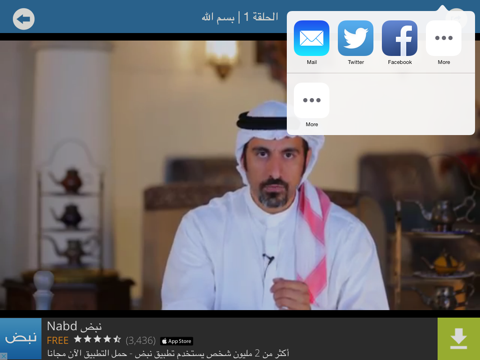Tap the App Store badge in ad

tap(177, 341)
